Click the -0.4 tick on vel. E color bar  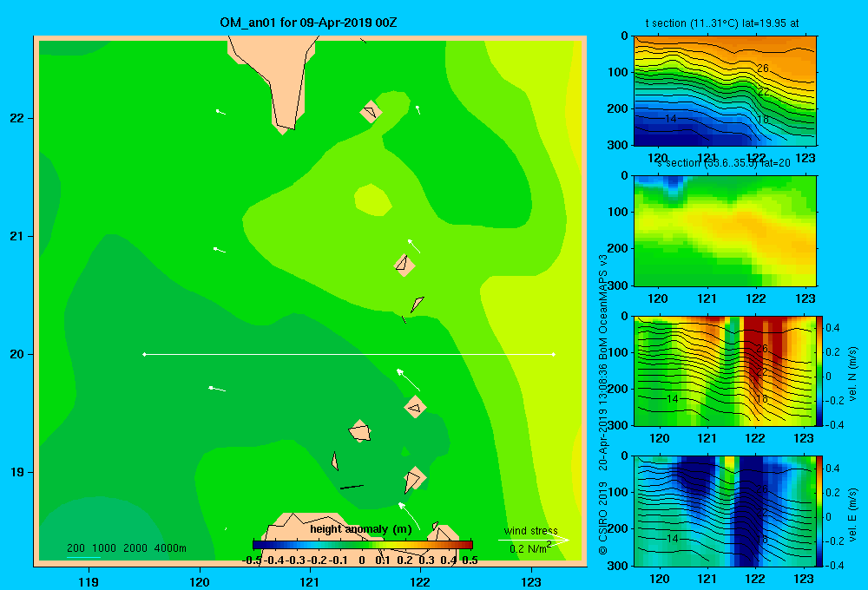(833, 565)
